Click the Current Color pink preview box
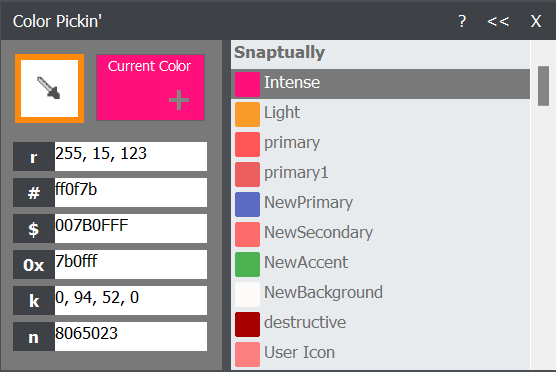Screen dimensions: 556x372 pyautogui.click(x=150, y=88)
